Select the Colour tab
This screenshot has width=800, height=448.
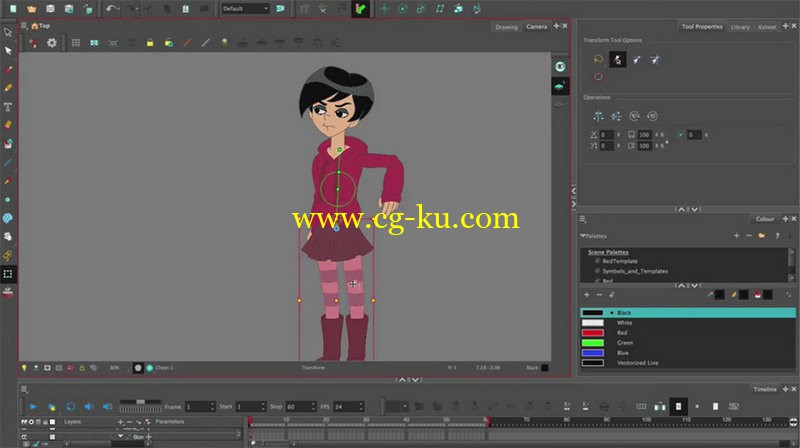(765, 219)
